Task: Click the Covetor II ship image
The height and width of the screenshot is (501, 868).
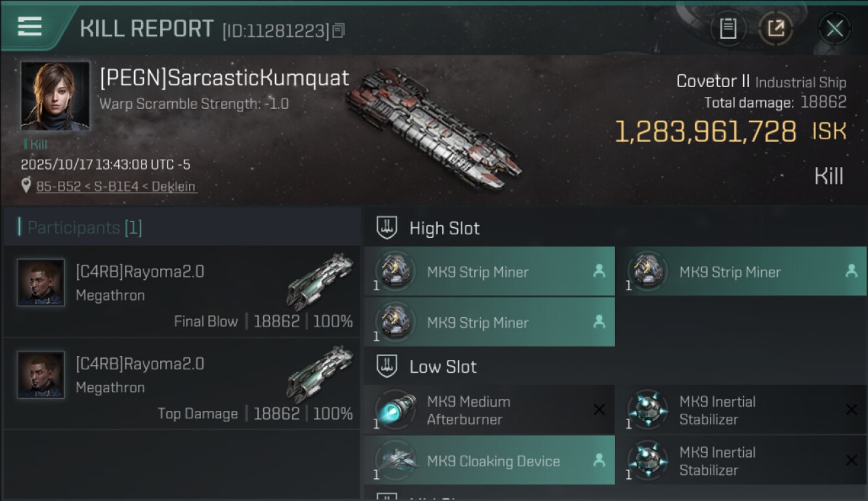Action: pos(434,127)
